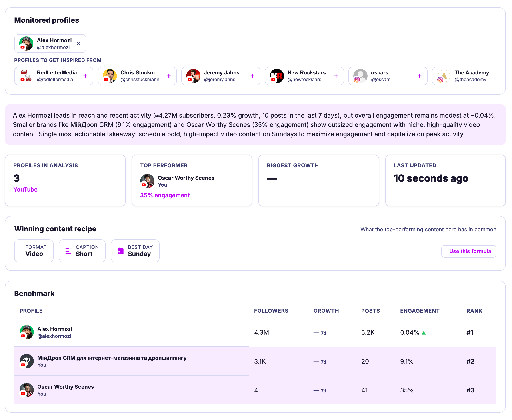Click the Best Day Sunday recipe chip
The image size is (512, 420).
coord(135,251)
